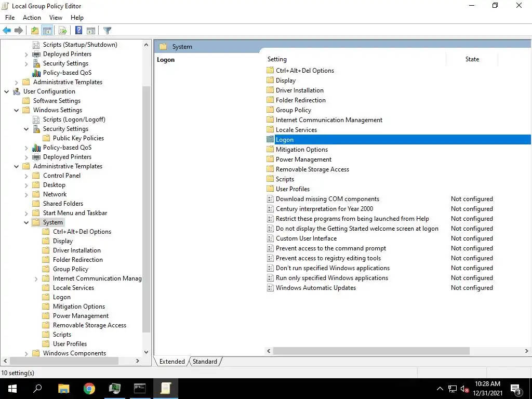Select Software Settings under User Configuration
The width and height of the screenshot is (532, 399).
coord(57,101)
